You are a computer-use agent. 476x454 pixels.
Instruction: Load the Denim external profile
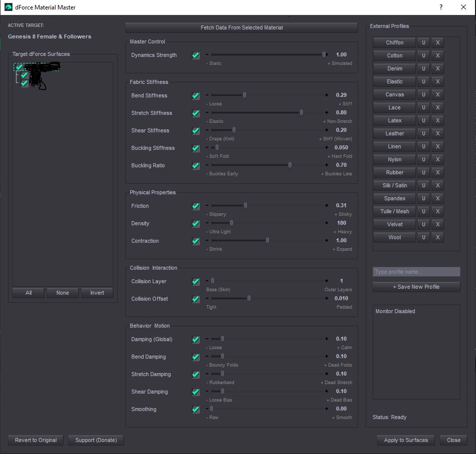(395, 68)
